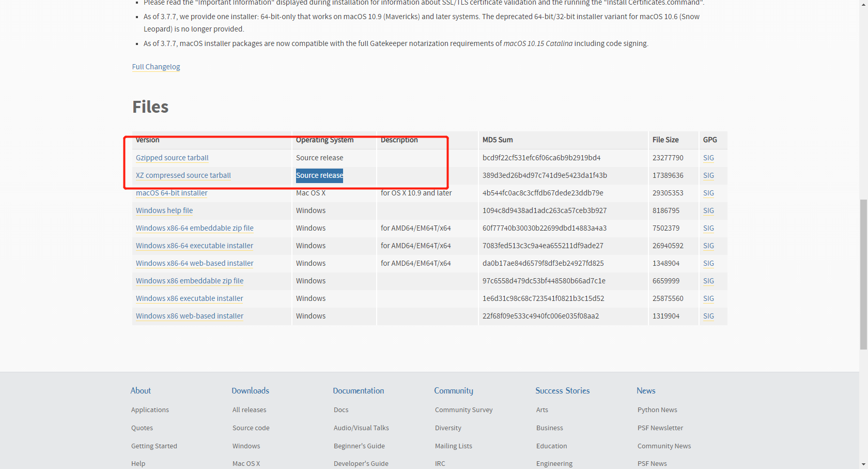Open Windows link under Downloads footer
Screen dimensions: 868x469
(246, 446)
